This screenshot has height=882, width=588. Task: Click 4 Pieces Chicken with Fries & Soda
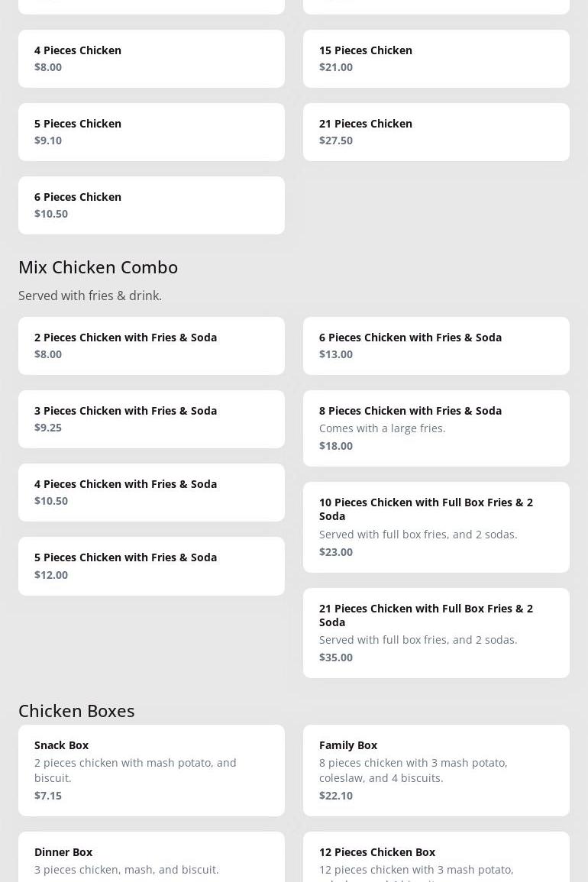point(151,493)
